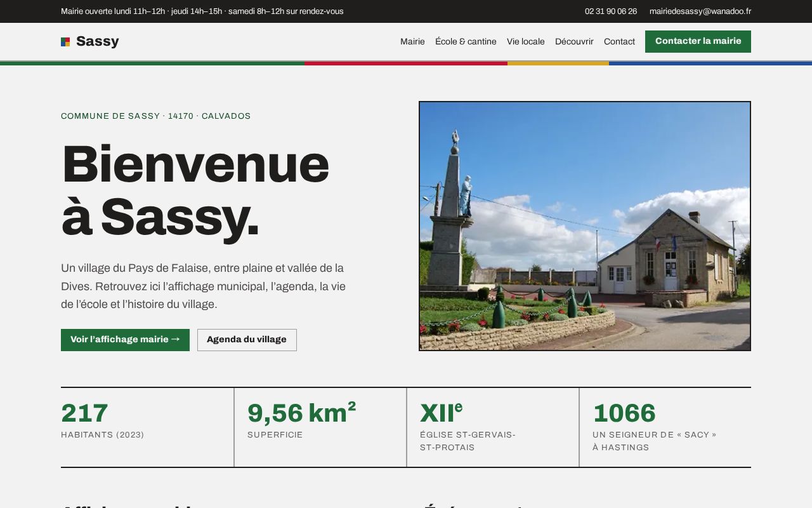Click the Bienvenue à Sassy heading
This screenshot has width=812, height=508.
tap(195, 190)
